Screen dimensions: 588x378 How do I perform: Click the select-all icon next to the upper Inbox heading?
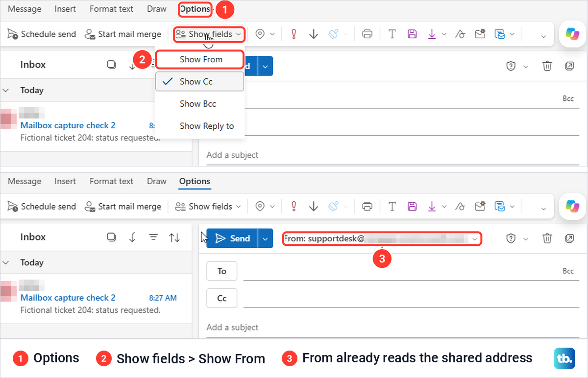point(111,65)
